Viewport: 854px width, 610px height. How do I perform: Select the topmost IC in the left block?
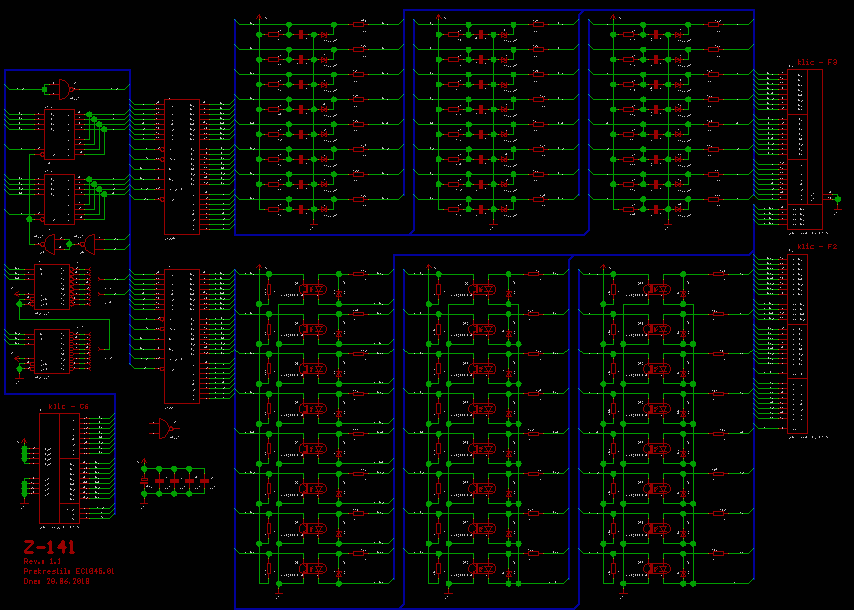click(58, 133)
